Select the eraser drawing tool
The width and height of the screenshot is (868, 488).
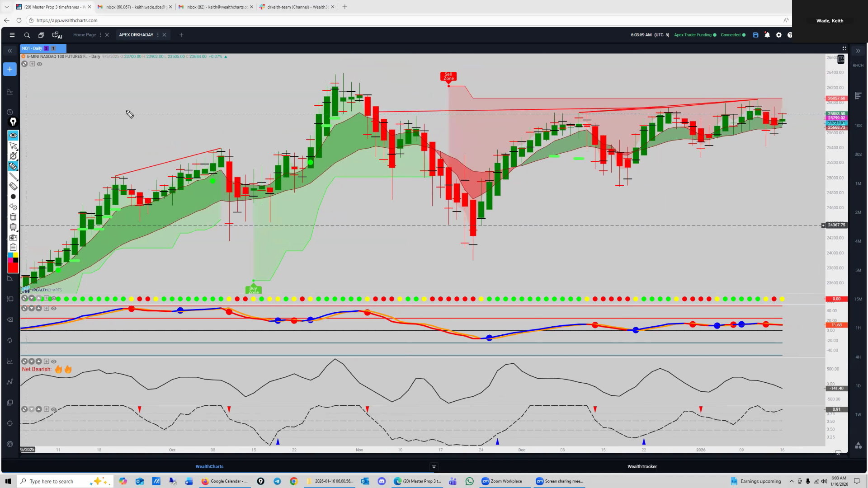tap(13, 186)
